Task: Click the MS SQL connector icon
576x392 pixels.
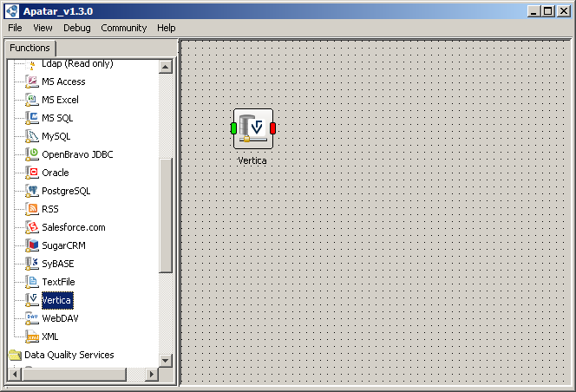Action: coord(32,118)
